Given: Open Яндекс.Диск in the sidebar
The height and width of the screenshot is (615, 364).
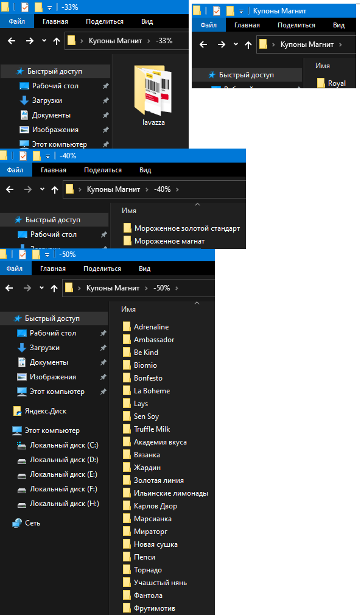Looking at the screenshot, I should point(46,411).
